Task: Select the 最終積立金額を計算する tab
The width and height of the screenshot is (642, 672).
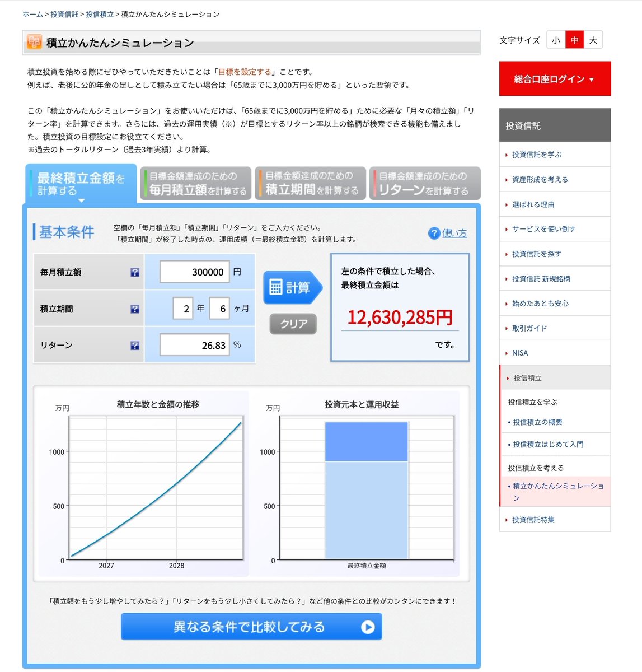Action: click(x=81, y=184)
